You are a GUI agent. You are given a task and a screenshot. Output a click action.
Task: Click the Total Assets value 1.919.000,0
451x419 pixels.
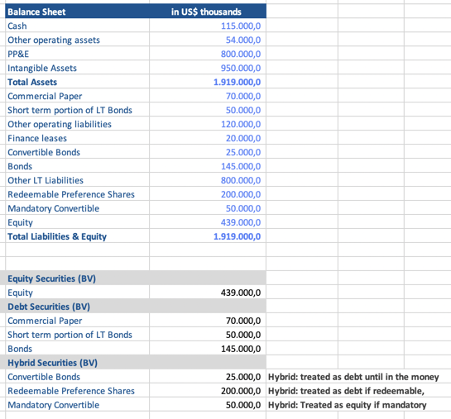click(237, 82)
